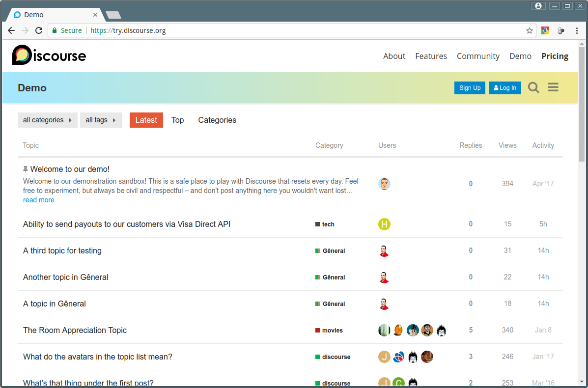Bookmark page with the star icon

pyautogui.click(x=529, y=30)
